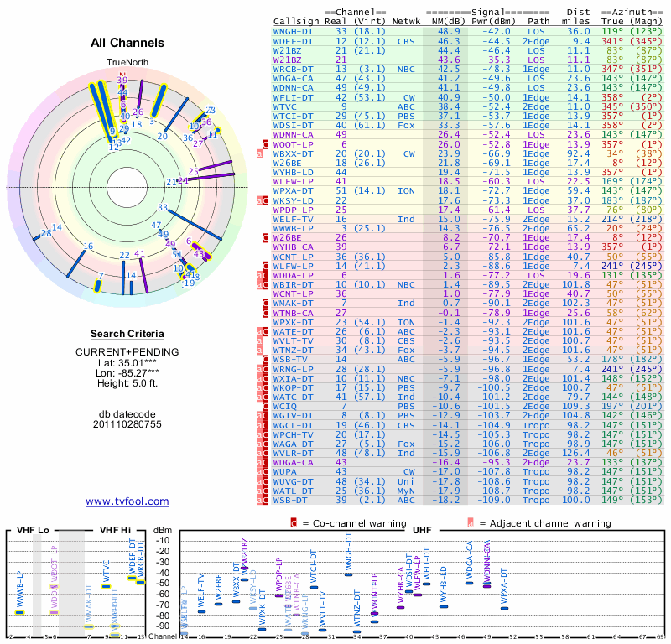Click the Adjacent channel warning legend icon

(x=471, y=523)
